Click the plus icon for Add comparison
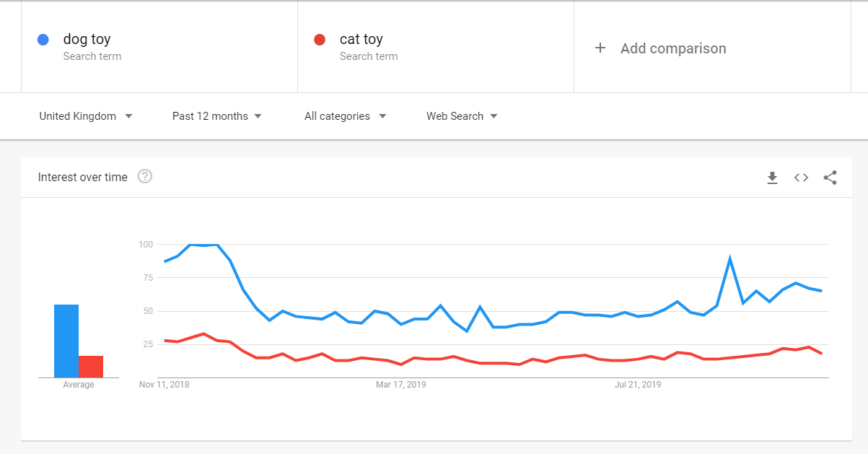Viewport: 868px width, 454px height. 600,48
